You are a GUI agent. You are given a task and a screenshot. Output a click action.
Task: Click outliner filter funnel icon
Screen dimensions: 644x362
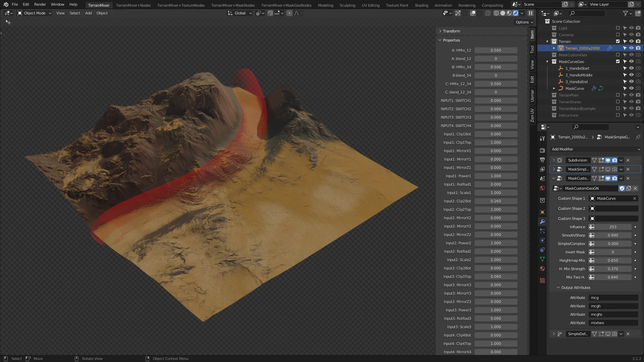(x=625, y=13)
